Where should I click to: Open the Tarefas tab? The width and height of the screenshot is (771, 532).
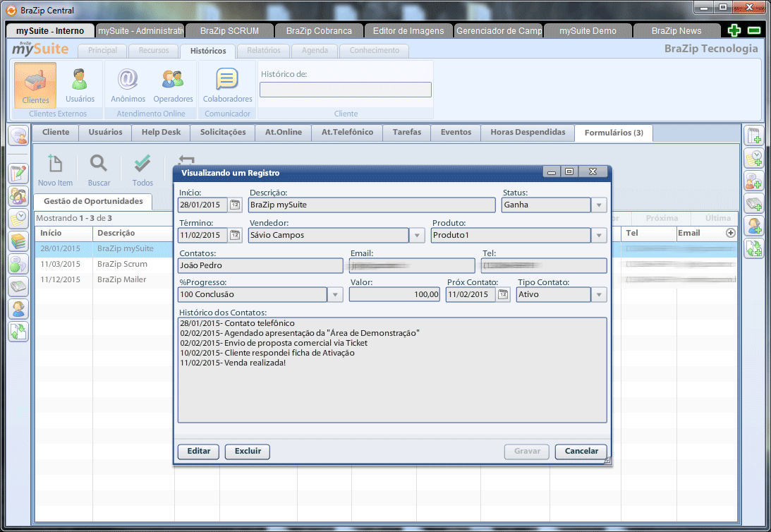(x=406, y=132)
